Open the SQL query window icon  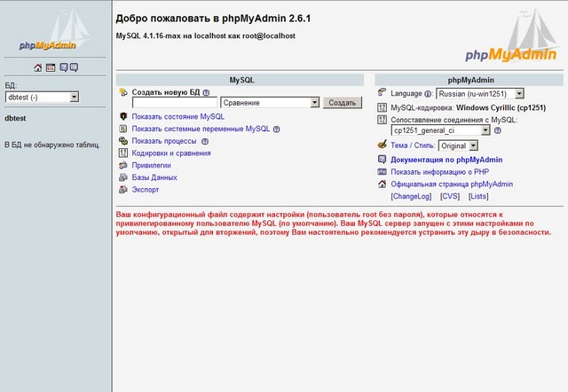[51, 67]
